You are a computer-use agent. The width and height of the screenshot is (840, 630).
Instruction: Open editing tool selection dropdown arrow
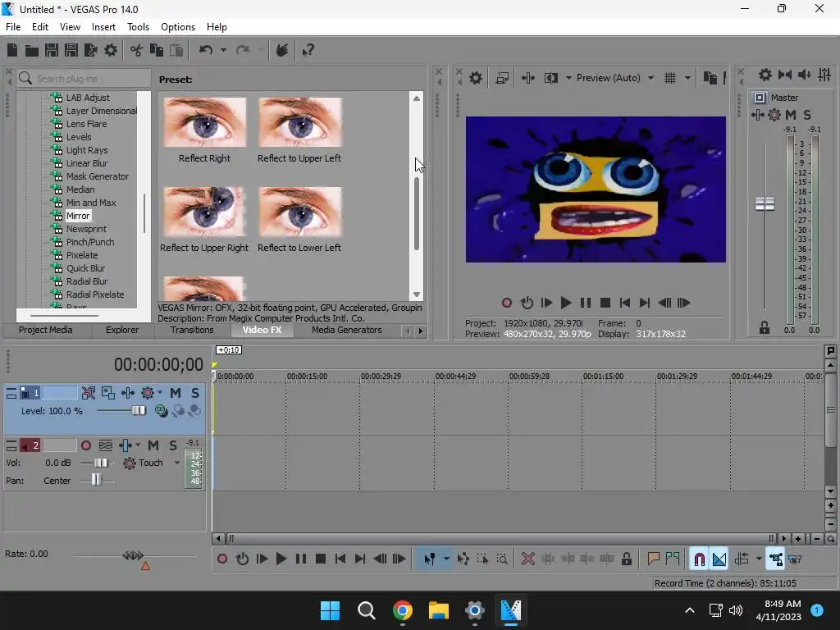click(x=446, y=559)
